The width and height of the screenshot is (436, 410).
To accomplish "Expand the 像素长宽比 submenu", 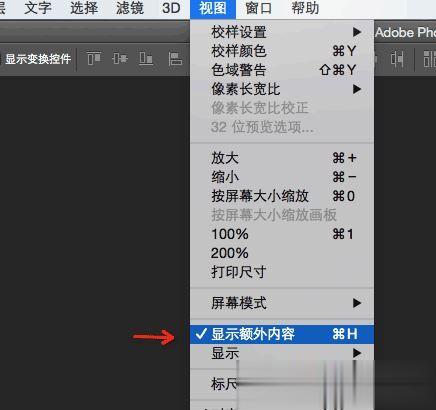I will [282, 89].
